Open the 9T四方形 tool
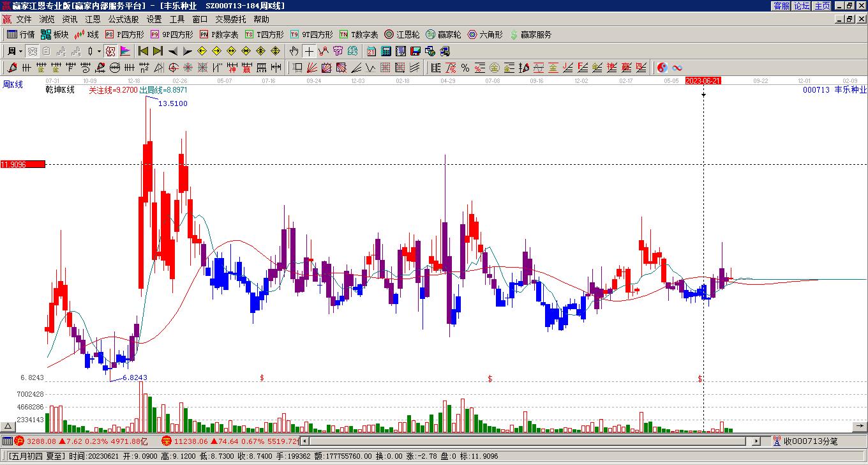Screen dimensions: 868x465 [x=311, y=34]
